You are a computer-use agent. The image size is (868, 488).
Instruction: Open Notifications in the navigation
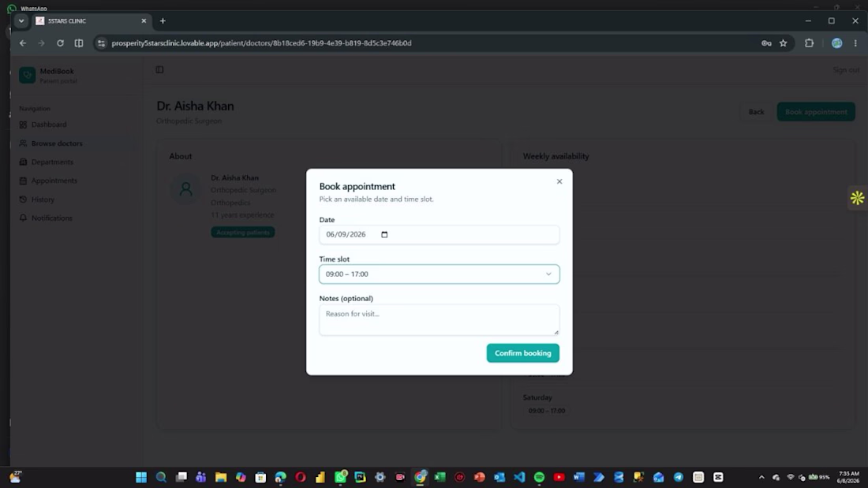click(51, 218)
